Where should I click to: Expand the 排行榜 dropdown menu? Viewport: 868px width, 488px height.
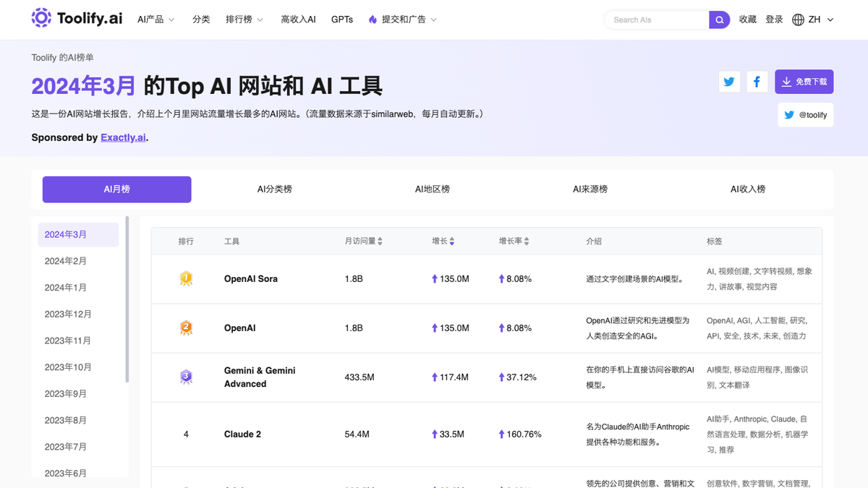(x=244, y=20)
